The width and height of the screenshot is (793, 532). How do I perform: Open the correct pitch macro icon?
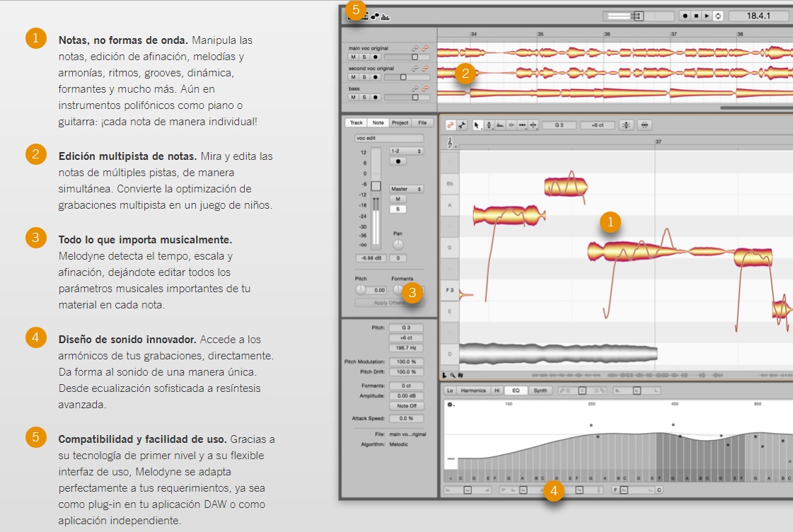coord(626,125)
